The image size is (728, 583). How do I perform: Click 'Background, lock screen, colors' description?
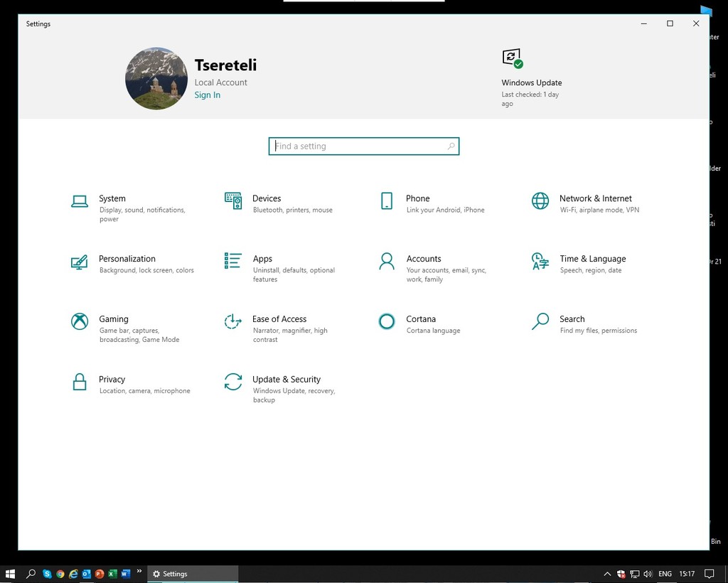coord(146,270)
